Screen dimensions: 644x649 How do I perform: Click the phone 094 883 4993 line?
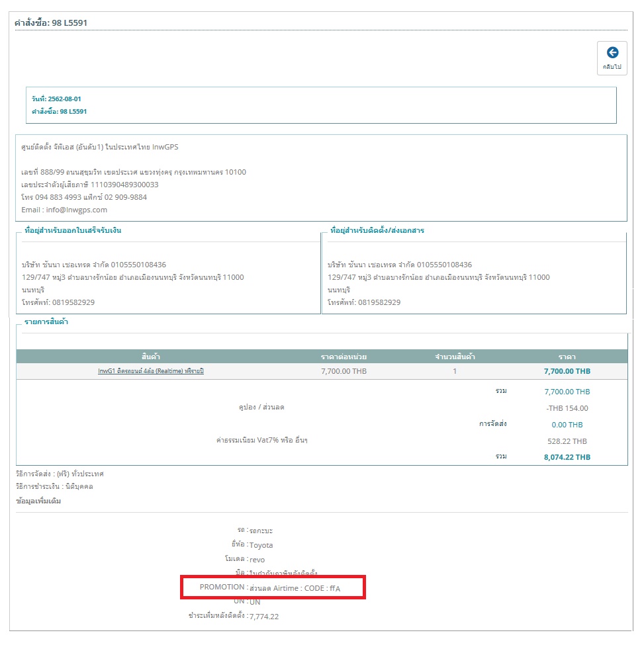[84, 197]
